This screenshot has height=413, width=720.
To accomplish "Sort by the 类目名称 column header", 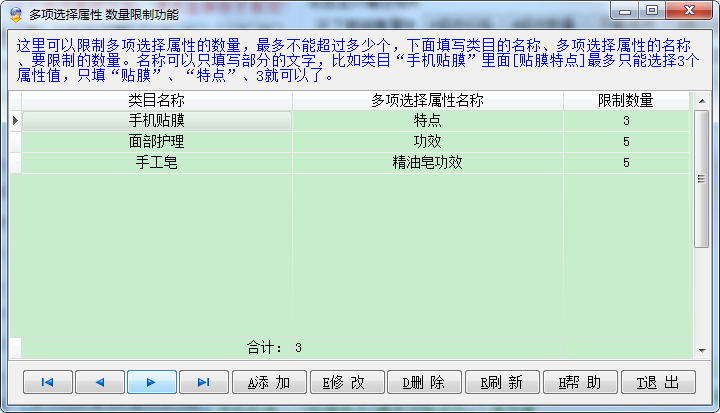I will 157,101.
